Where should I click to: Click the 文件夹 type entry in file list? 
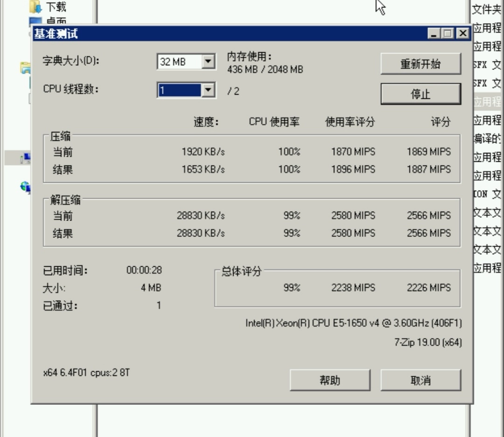[x=487, y=9]
